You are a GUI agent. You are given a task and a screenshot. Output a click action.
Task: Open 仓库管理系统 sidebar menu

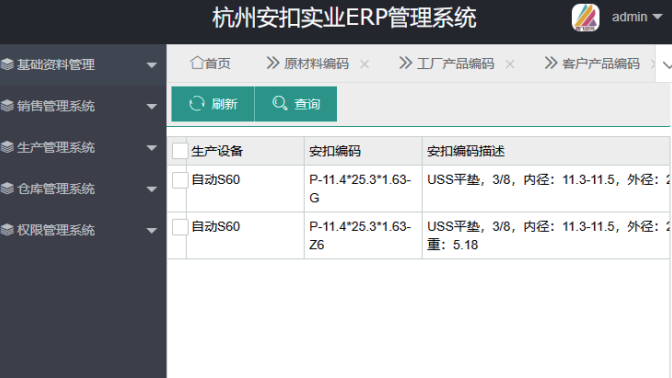(x=83, y=189)
